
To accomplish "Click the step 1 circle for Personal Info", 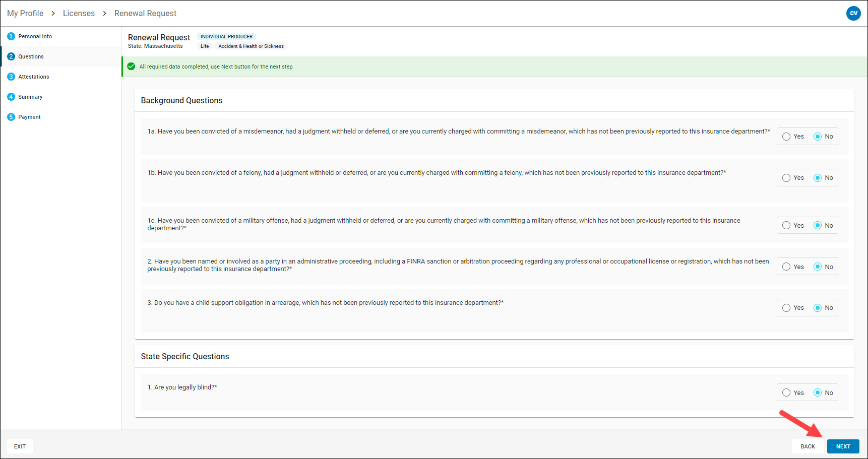I will point(11,36).
